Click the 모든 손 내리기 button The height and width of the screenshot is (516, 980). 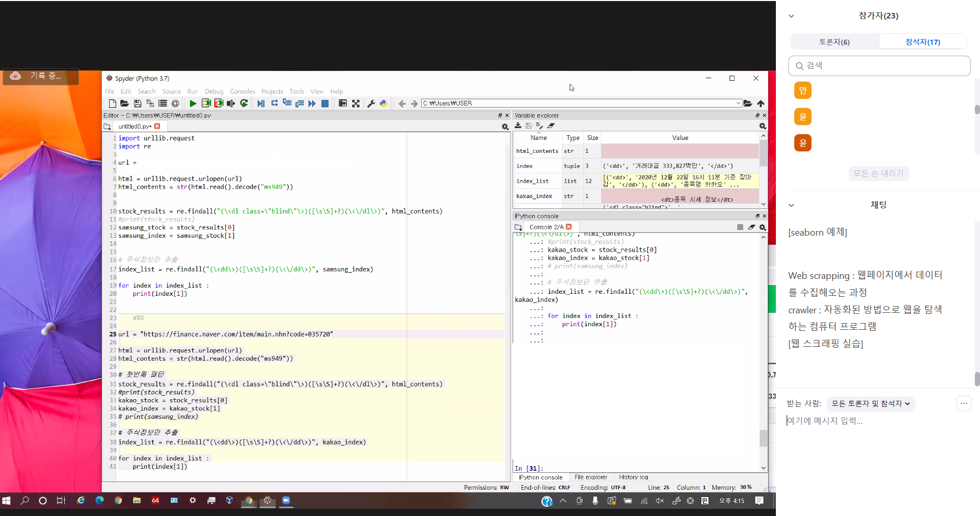click(x=878, y=173)
